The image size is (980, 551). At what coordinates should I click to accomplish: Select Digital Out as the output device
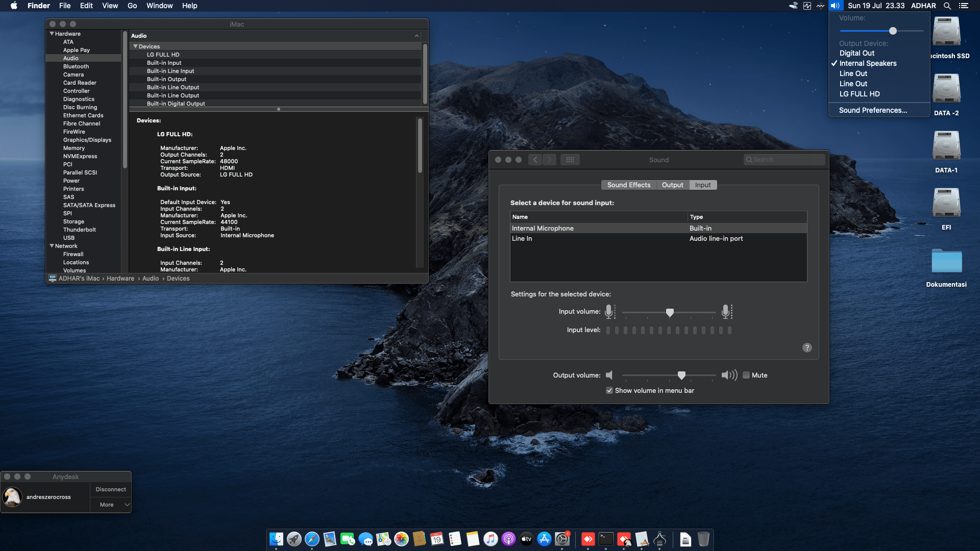857,53
